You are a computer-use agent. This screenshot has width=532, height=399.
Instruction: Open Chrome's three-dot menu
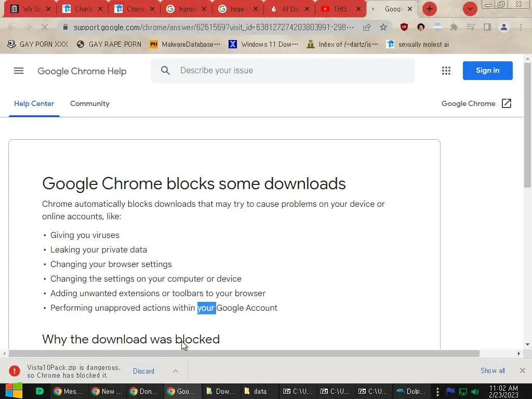(521, 27)
